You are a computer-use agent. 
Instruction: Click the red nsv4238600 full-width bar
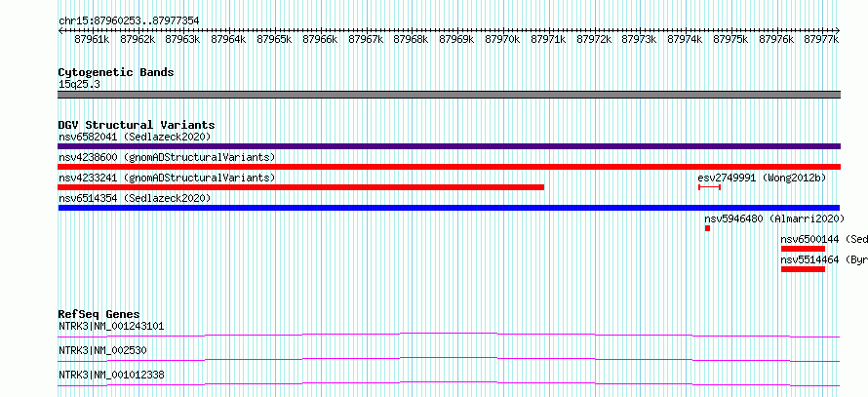[449, 167]
